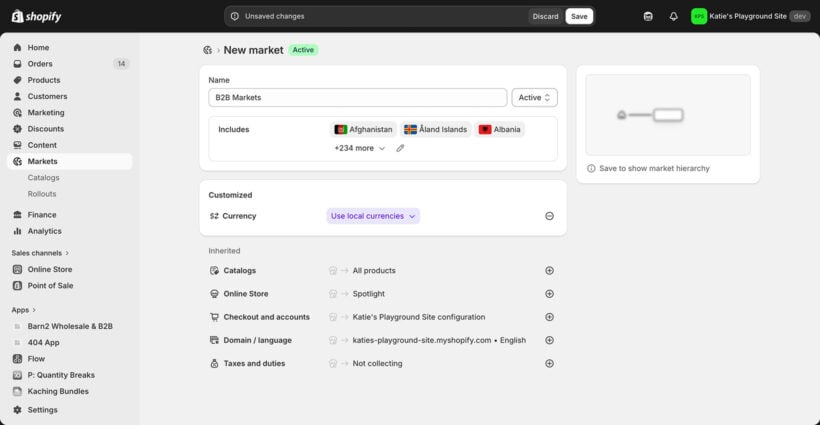This screenshot has height=425, width=820.
Task: Discard the unsaved changes
Action: (x=545, y=16)
